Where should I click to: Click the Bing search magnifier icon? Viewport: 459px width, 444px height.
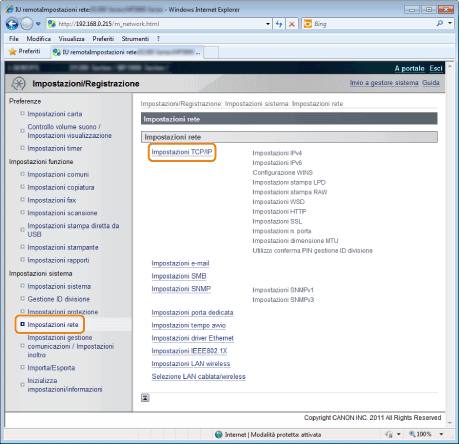coord(440,23)
